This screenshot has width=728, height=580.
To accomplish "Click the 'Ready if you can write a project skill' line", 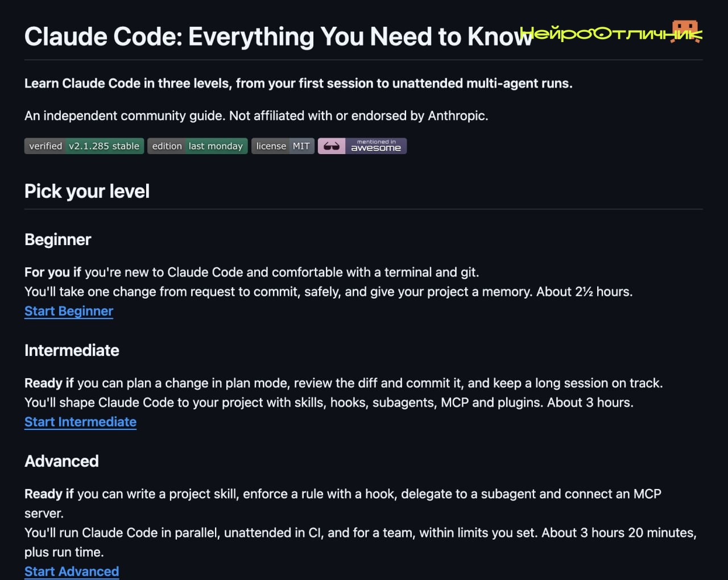I will tap(343, 503).
